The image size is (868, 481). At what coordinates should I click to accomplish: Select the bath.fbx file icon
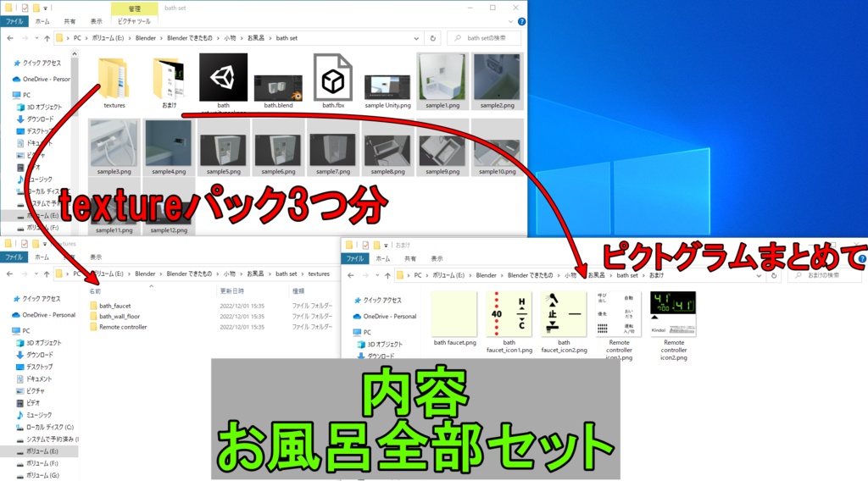point(332,77)
